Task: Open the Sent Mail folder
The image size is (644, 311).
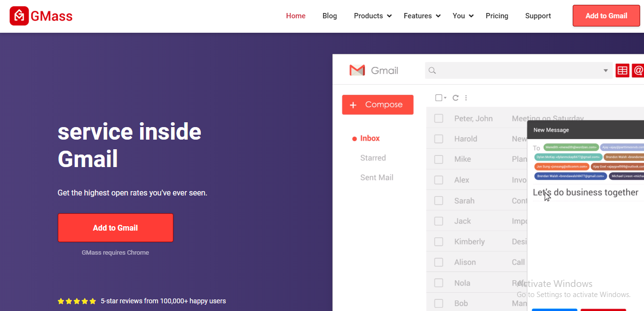Action: 377,178
